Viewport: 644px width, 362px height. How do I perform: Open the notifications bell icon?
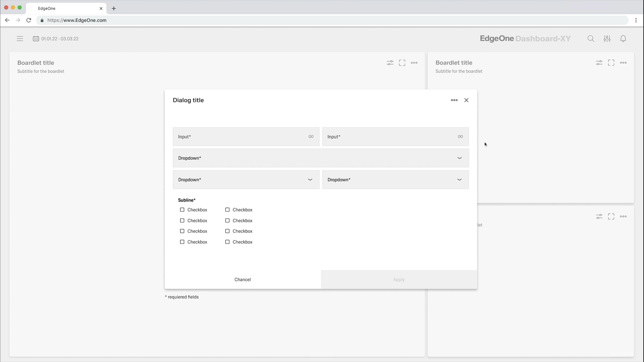coord(623,39)
